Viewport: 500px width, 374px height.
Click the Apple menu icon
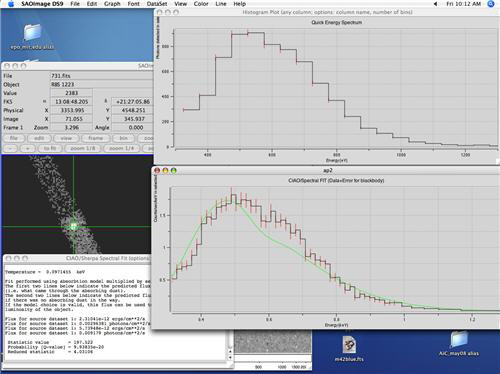click(x=11, y=4)
